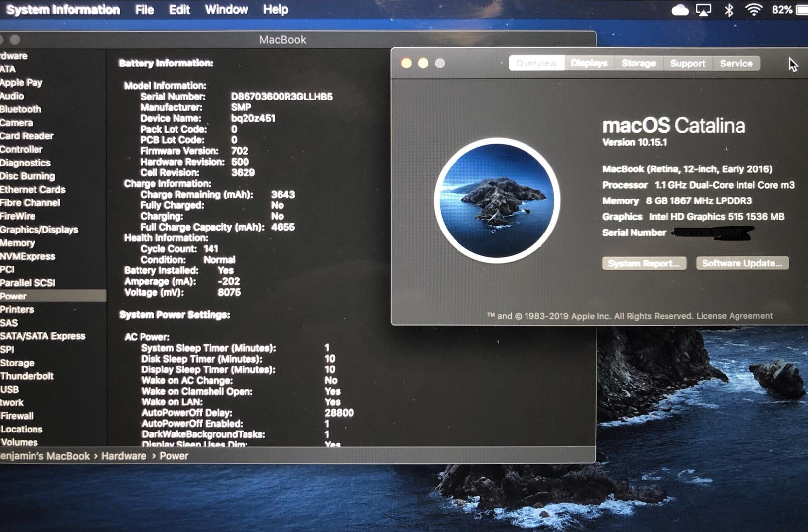Click the Software Update button
This screenshot has width=808, height=532.
pos(742,264)
